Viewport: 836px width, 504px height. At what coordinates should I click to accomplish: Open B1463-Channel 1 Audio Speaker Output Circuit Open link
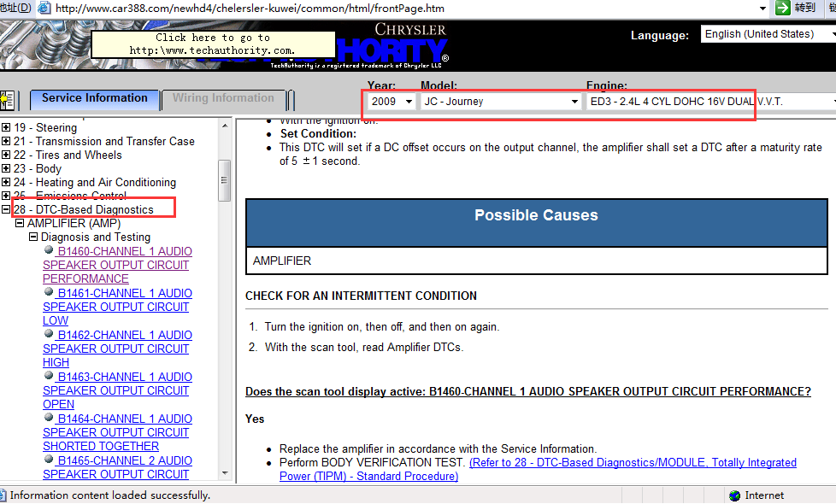point(117,390)
